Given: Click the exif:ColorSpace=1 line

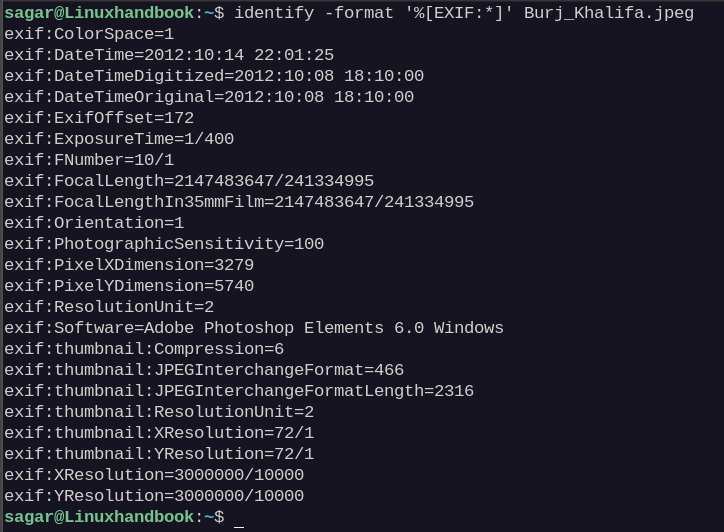Looking at the screenshot, I should [89, 34].
